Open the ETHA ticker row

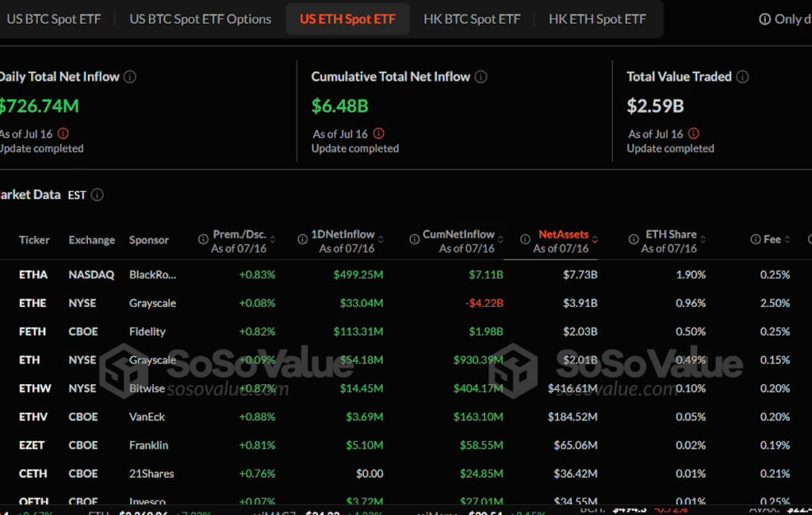33,275
